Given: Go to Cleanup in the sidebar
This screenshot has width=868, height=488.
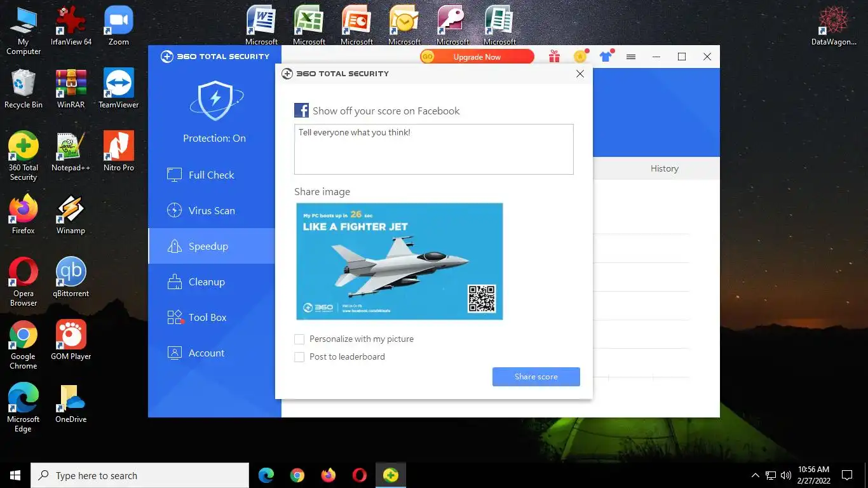Looking at the screenshot, I should coord(212,282).
